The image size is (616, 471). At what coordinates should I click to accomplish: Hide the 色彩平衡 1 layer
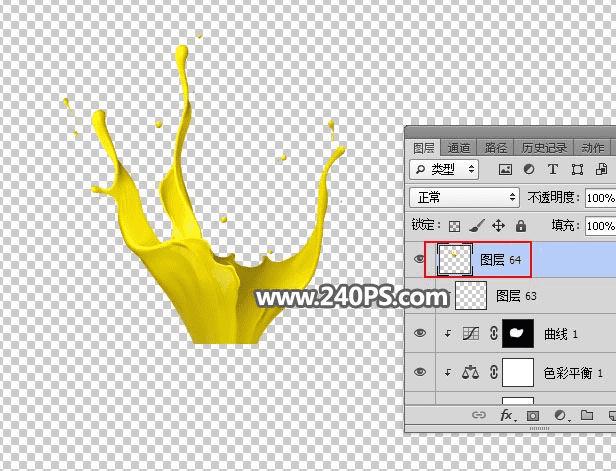pos(420,372)
